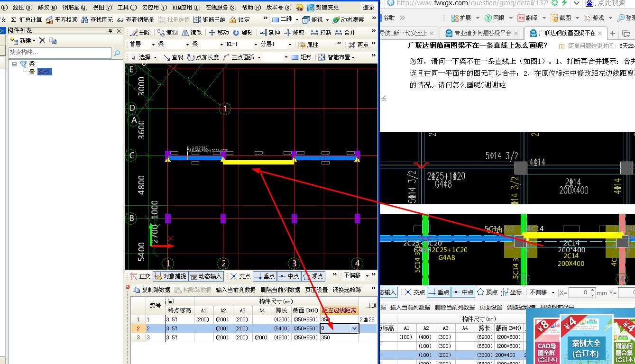Toggle 坐标 snap in right screenshot
The image size is (635, 364).
(512, 292)
